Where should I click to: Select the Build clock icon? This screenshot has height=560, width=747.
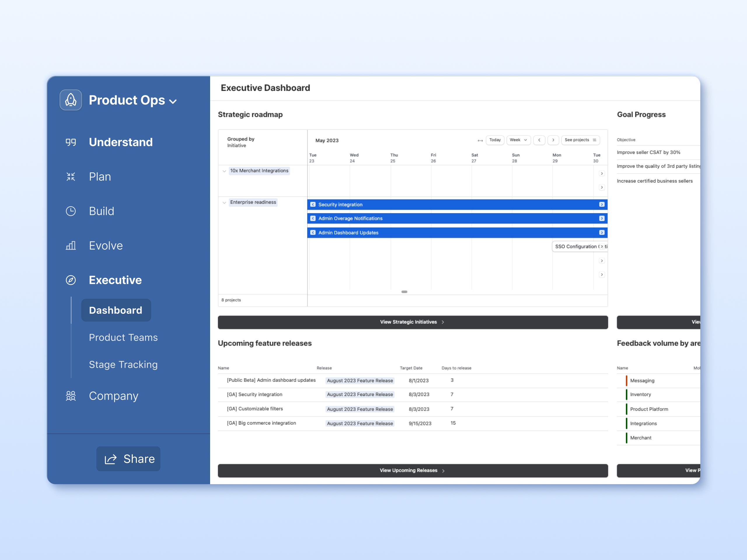coord(71,211)
